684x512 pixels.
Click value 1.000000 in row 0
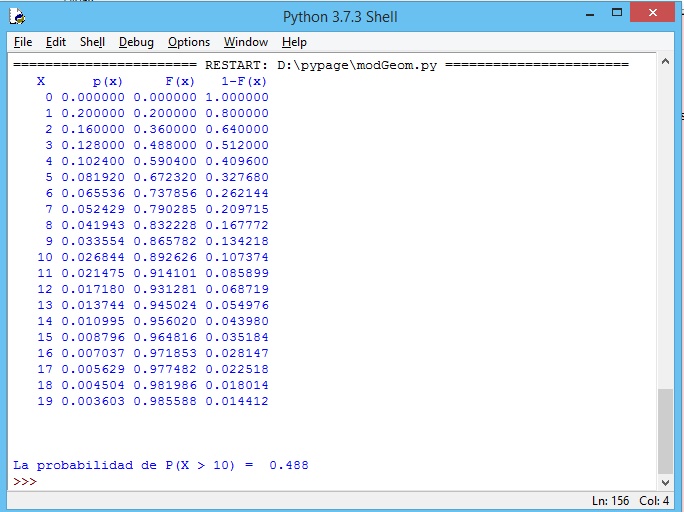pos(237,97)
